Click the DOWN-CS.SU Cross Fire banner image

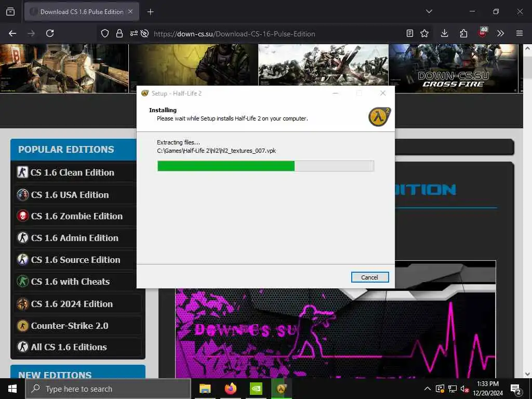pos(453,68)
